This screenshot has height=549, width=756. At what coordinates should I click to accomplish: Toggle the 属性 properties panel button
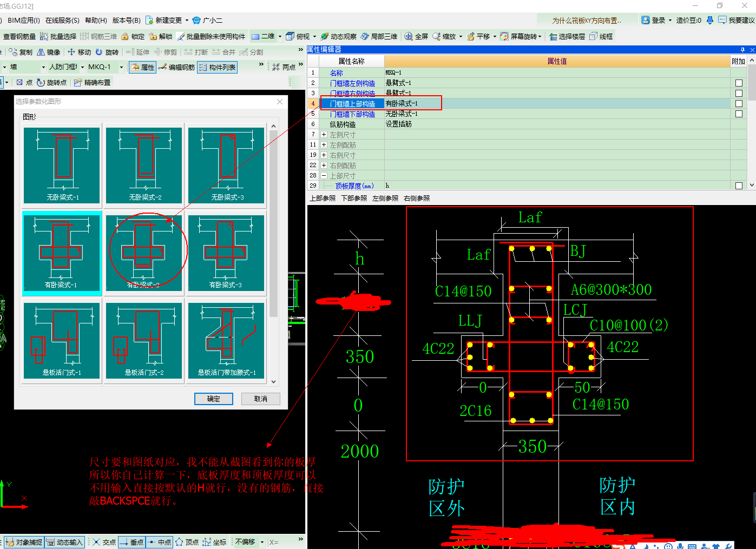(143, 67)
